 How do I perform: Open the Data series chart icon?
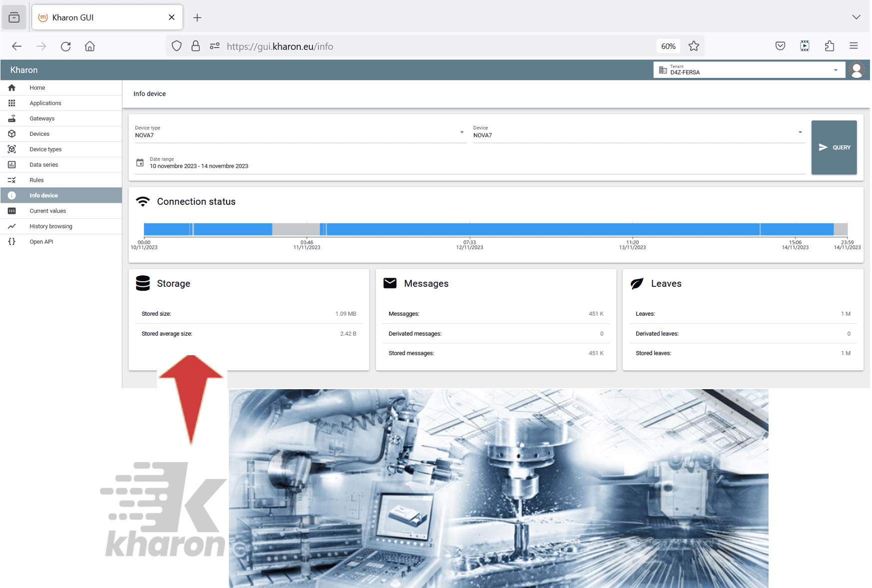point(12,164)
